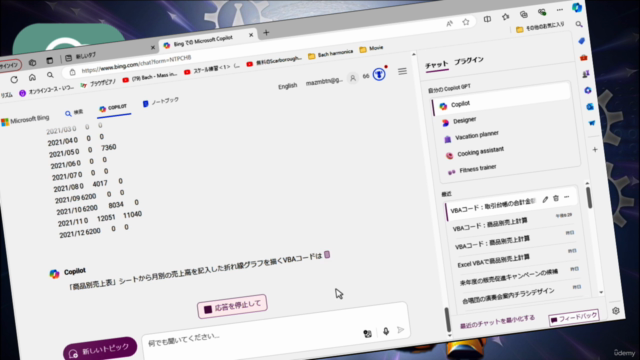Open the ノートブック tab
The height and width of the screenshot is (360, 640).
(x=160, y=102)
